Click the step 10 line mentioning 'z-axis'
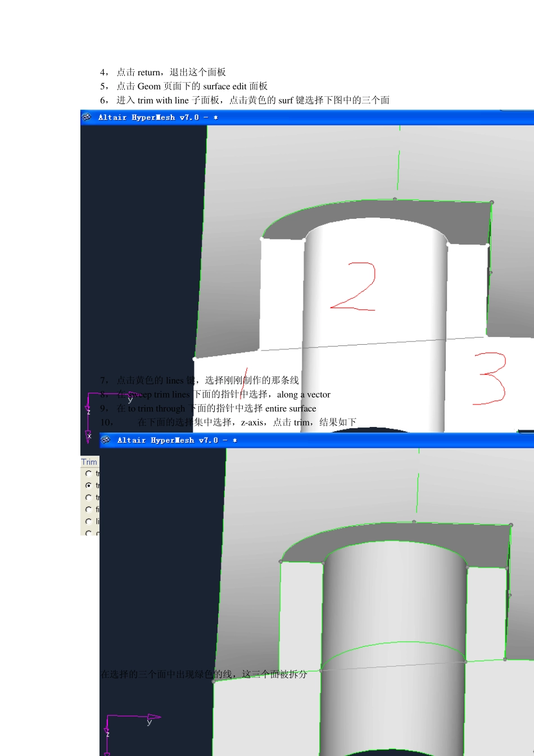Viewport: 534px width, 756px height. (x=228, y=422)
